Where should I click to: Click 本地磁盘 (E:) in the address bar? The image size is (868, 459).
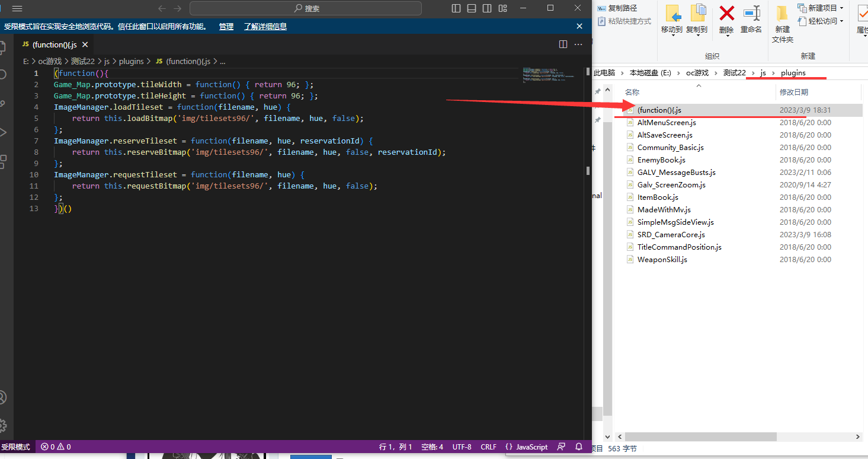(x=651, y=73)
